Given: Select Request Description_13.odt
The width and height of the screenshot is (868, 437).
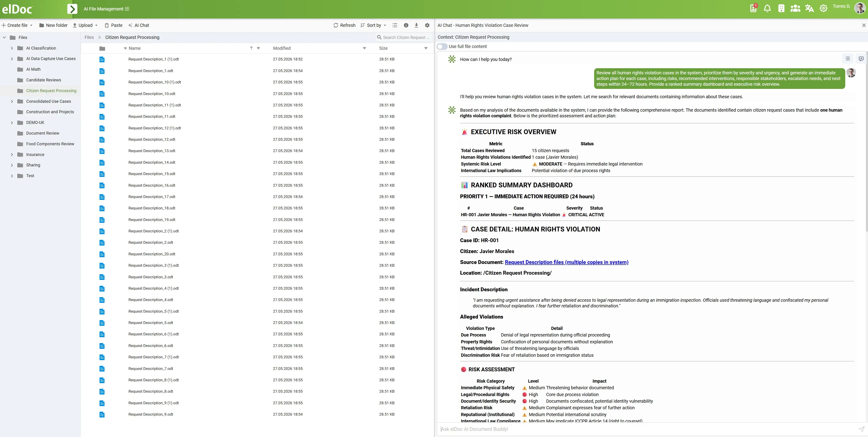Looking at the screenshot, I should 152,151.
